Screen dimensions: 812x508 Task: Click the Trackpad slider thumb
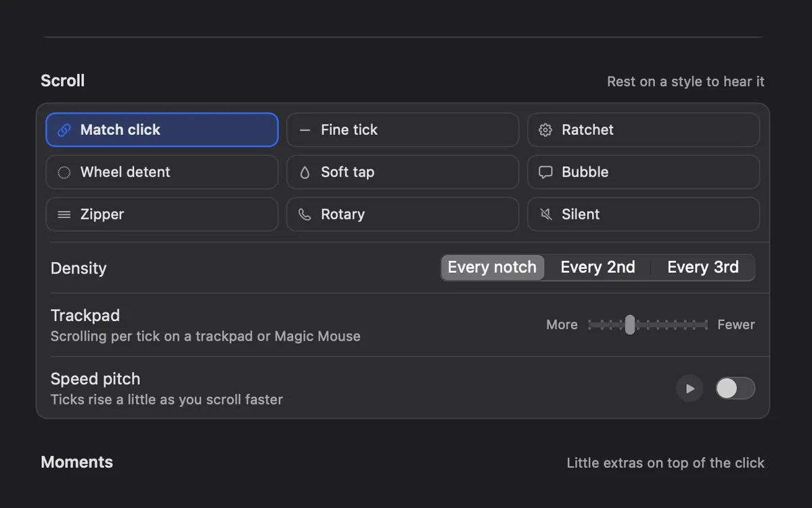point(630,324)
